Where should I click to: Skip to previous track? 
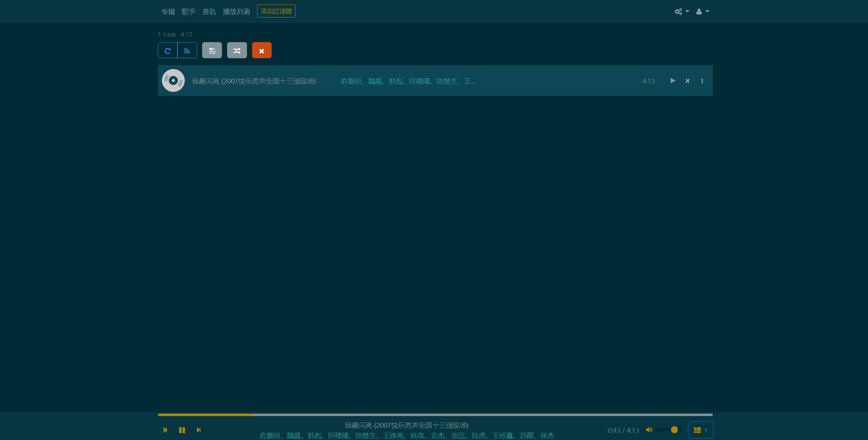[x=165, y=430]
